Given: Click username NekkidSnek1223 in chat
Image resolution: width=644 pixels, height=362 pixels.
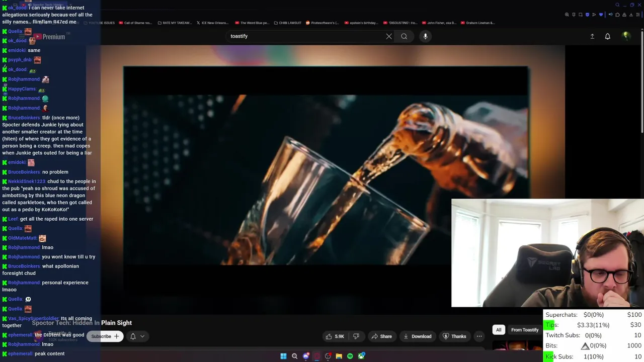Looking at the screenshot, I should click(26, 182).
